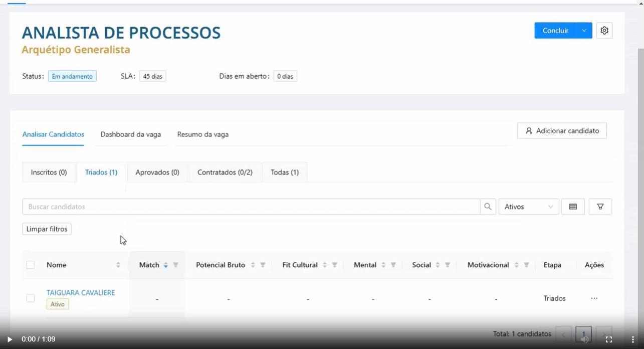Filter the Fit Cultural column
Screen dimensions: 644x349
click(x=335, y=265)
